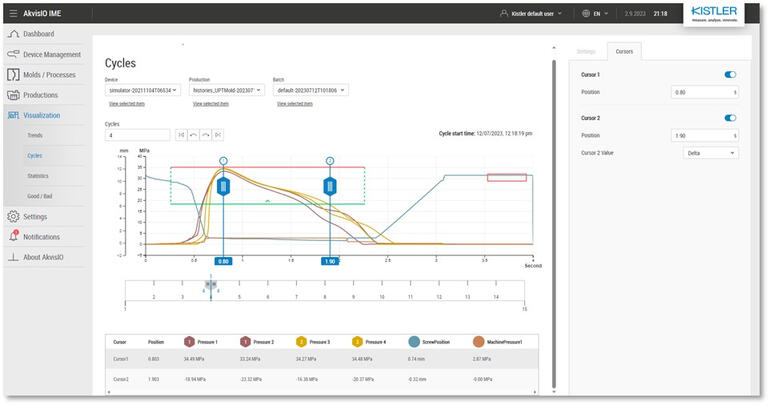Open the Notifications bell icon
The width and height of the screenshot is (770, 406).
coord(13,236)
